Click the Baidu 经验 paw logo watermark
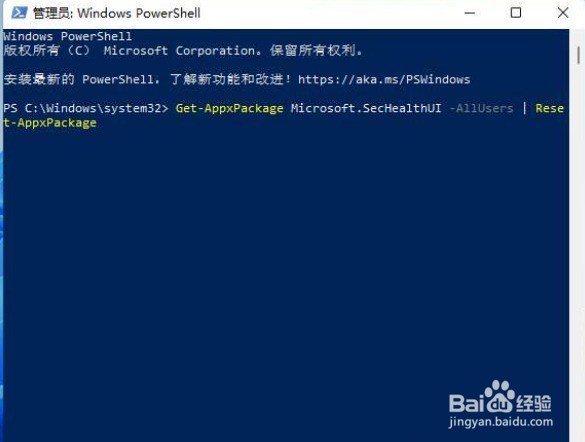585x442 pixels. pyautogui.click(x=500, y=396)
